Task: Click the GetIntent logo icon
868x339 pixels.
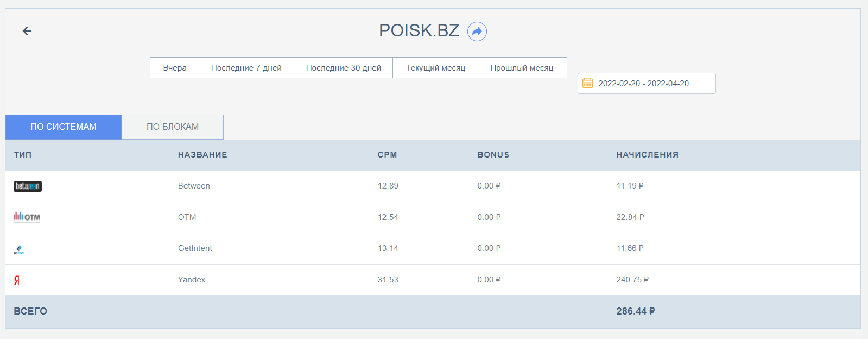Action: [x=19, y=249]
